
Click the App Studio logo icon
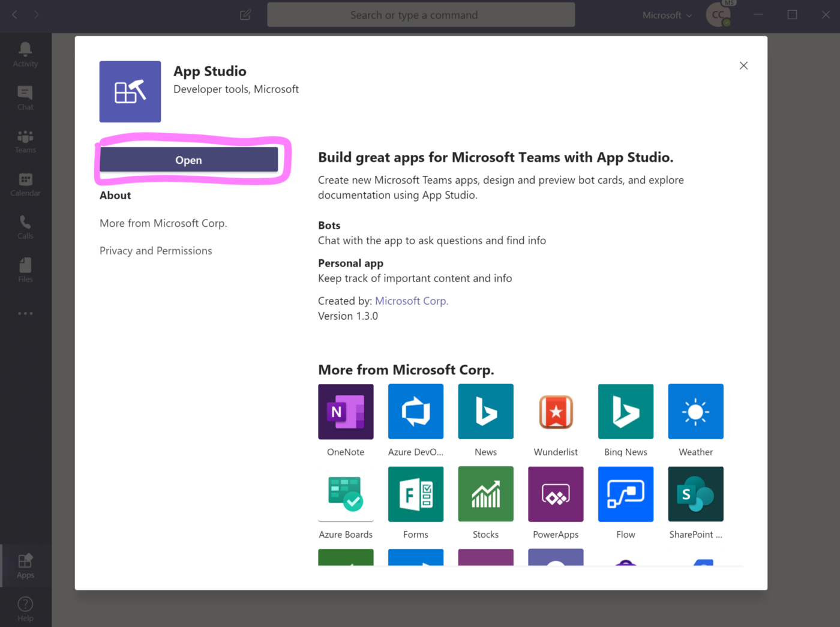130,91
